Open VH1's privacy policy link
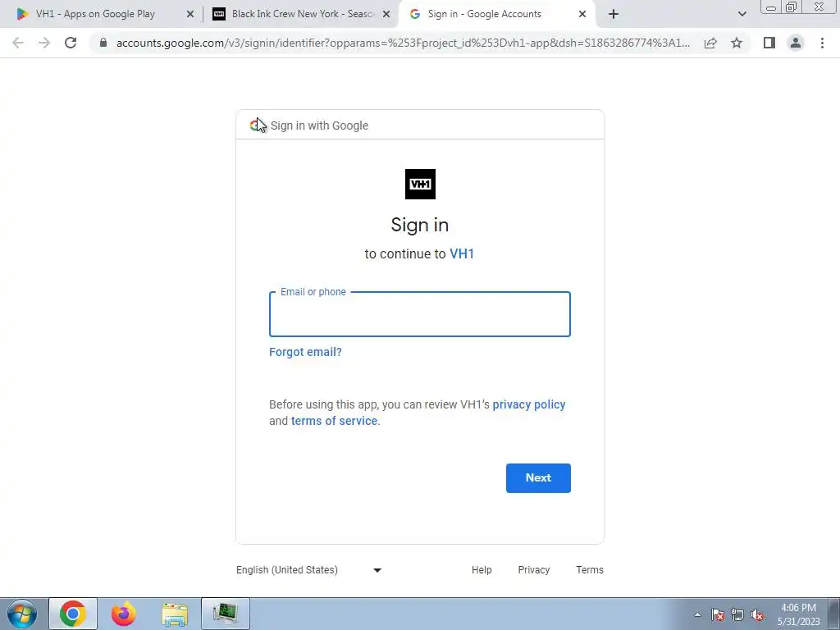This screenshot has width=840, height=630. pos(529,404)
